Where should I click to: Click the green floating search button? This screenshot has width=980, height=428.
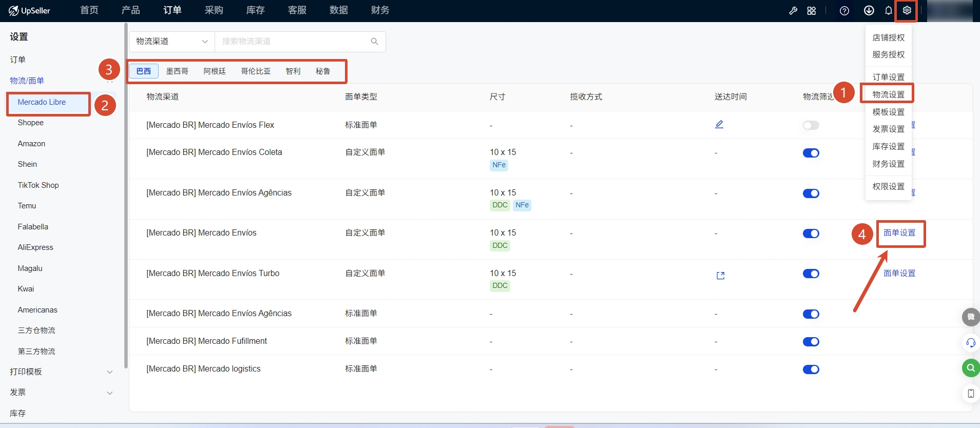[971, 367]
